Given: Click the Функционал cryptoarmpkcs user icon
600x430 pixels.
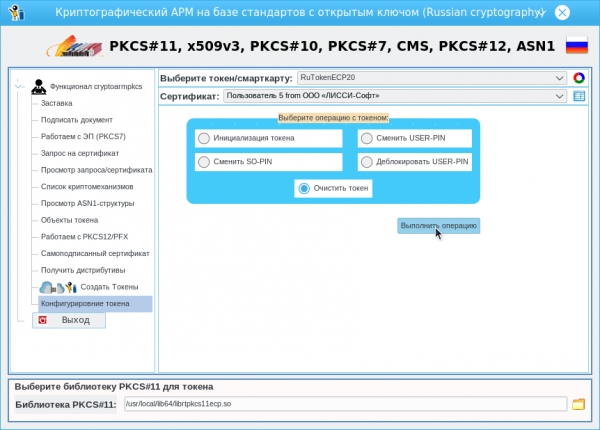Looking at the screenshot, I should click(38, 87).
